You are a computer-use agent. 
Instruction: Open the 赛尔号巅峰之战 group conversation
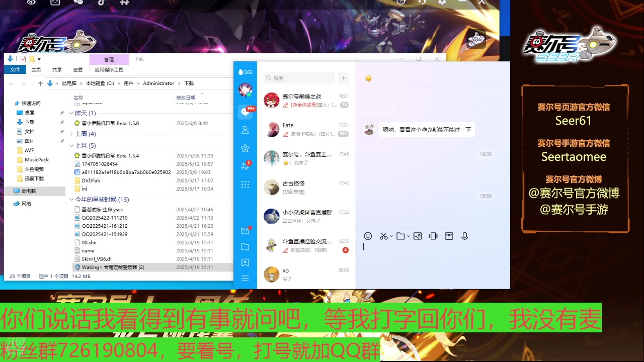pos(306,100)
